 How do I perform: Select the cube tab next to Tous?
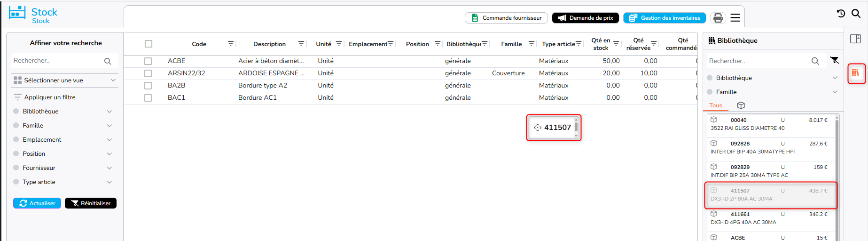pos(741,105)
